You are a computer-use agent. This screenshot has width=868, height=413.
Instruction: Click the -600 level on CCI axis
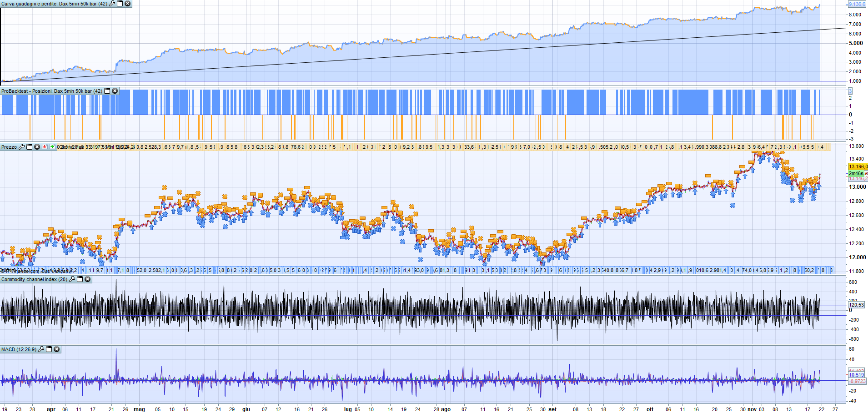854,339
